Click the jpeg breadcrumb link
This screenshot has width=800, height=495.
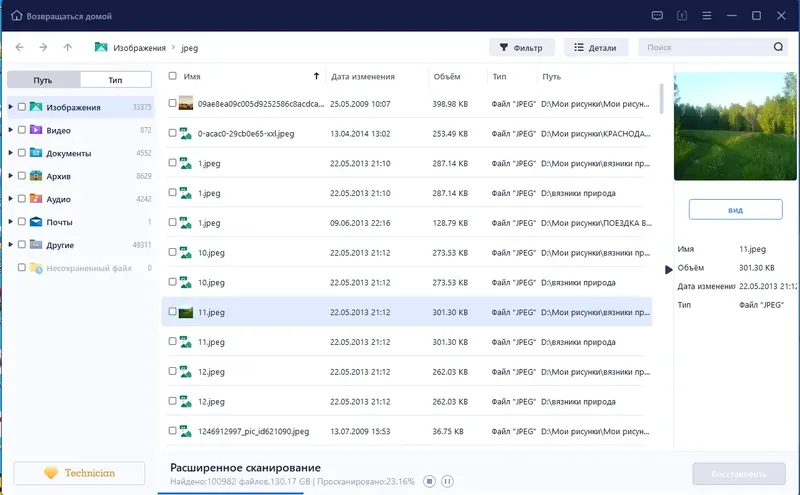click(x=190, y=47)
